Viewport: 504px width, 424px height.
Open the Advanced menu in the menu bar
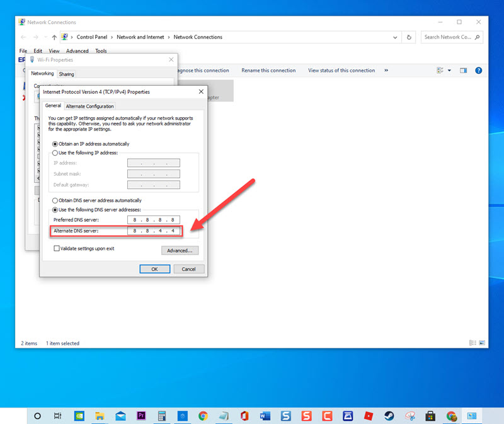pyautogui.click(x=77, y=51)
